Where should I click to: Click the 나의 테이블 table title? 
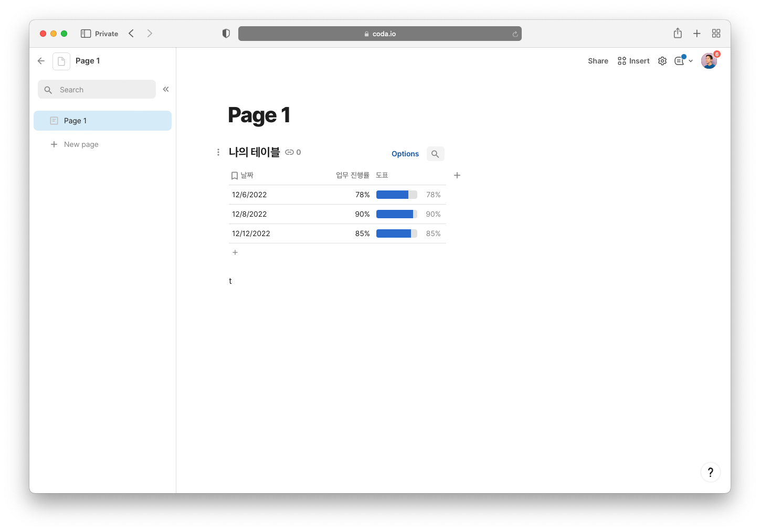click(x=255, y=152)
